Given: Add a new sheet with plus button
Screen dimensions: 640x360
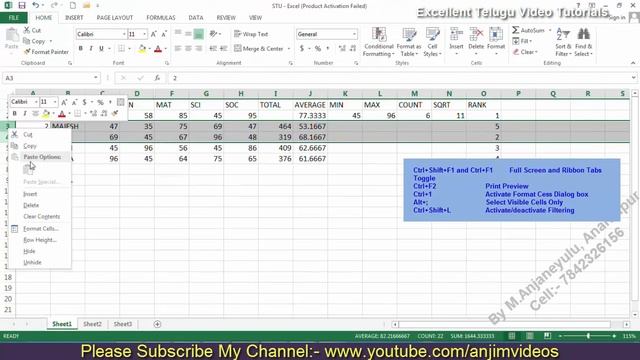Looking at the screenshot, I should coord(157,324).
